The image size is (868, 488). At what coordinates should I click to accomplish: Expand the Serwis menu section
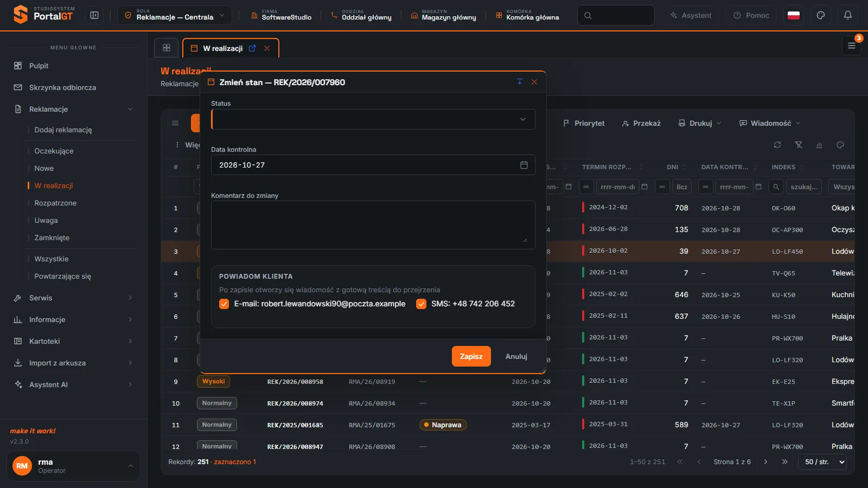tap(73, 298)
